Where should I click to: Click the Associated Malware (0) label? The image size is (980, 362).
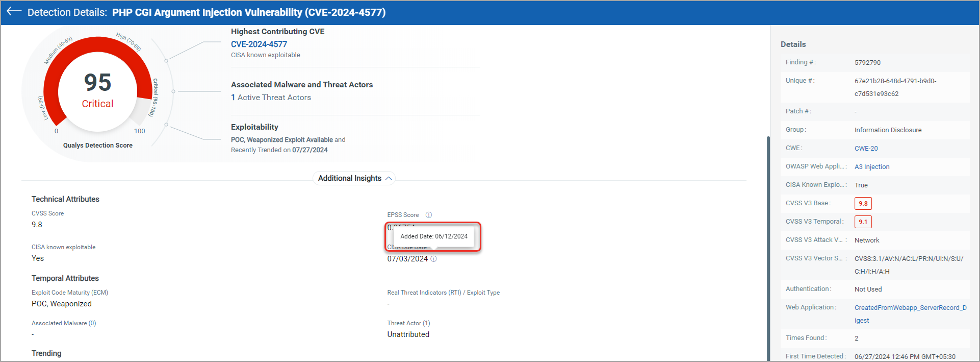pos(64,323)
